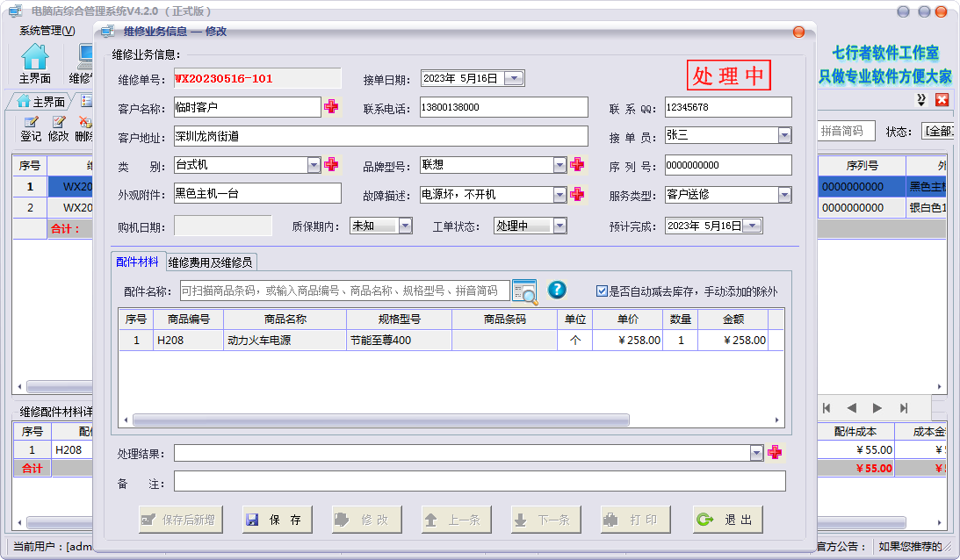Select the 动力火车电源 product name cell
This screenshot has width=960, height=560.
[x=285, y=341]
